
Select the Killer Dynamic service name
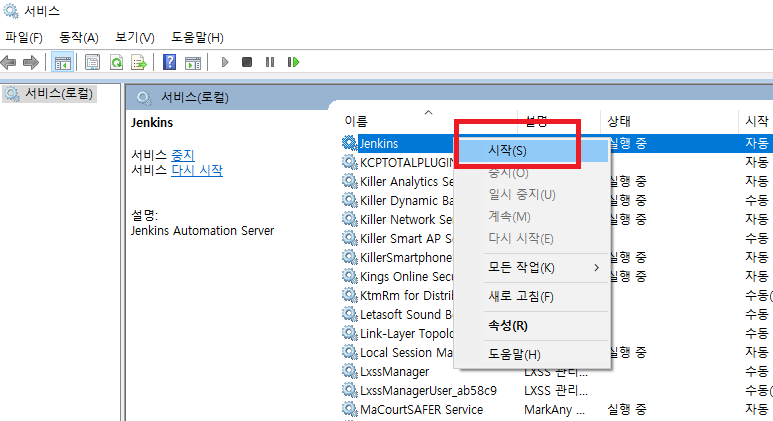tap(407, 200)
